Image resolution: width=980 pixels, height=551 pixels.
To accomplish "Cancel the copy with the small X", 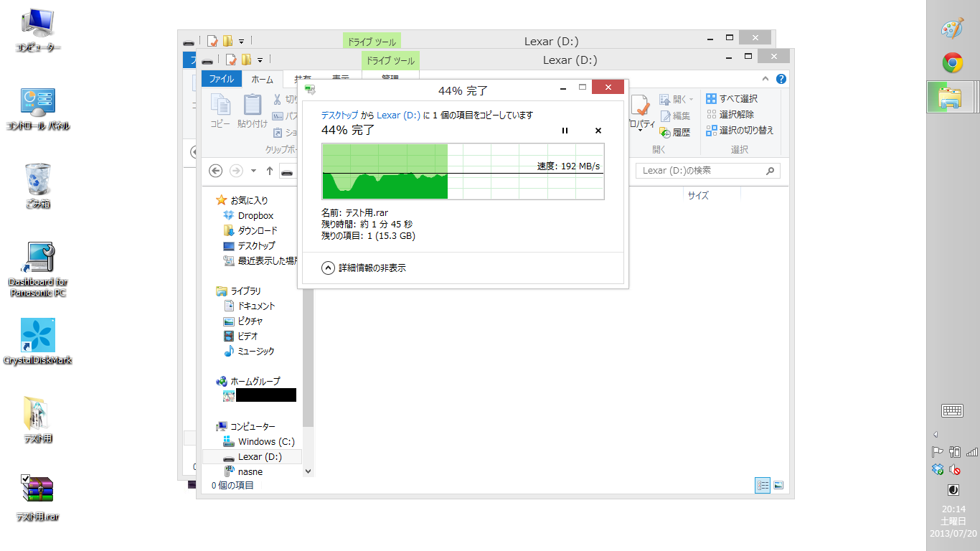I will 598,131.
